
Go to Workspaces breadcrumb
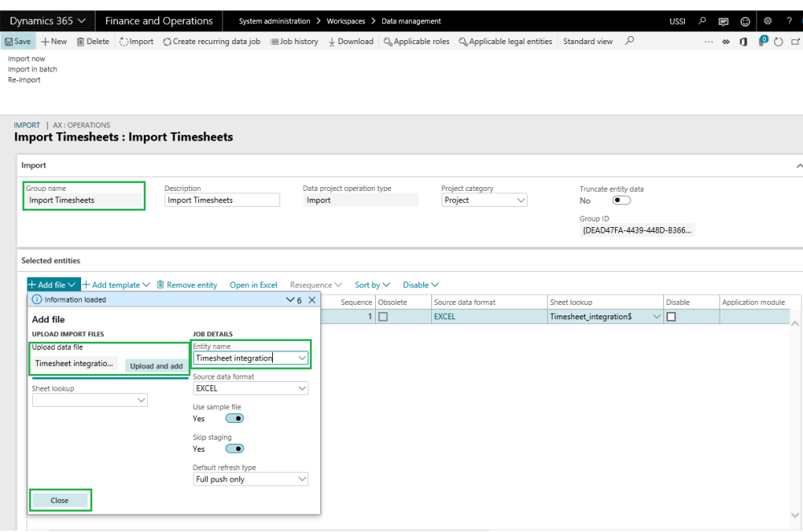click(345, 21)
